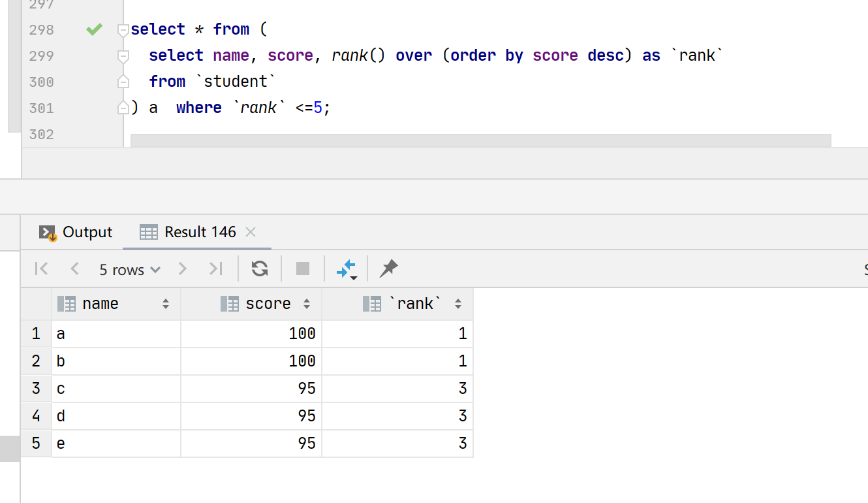Click the fold end marker at line 301
This screenshot has width=868, height=503.
click(x=123, y=108)
